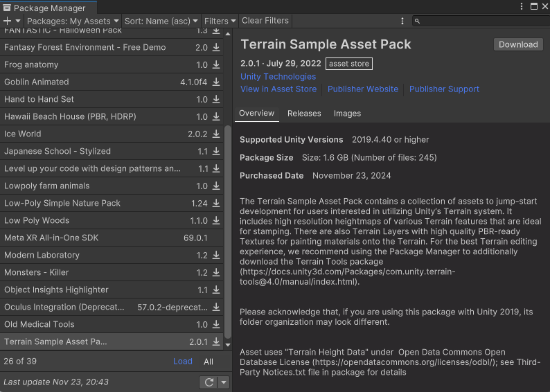Switch to the Releases tab
The image size is (550, 392).
[x=304, y=114]
